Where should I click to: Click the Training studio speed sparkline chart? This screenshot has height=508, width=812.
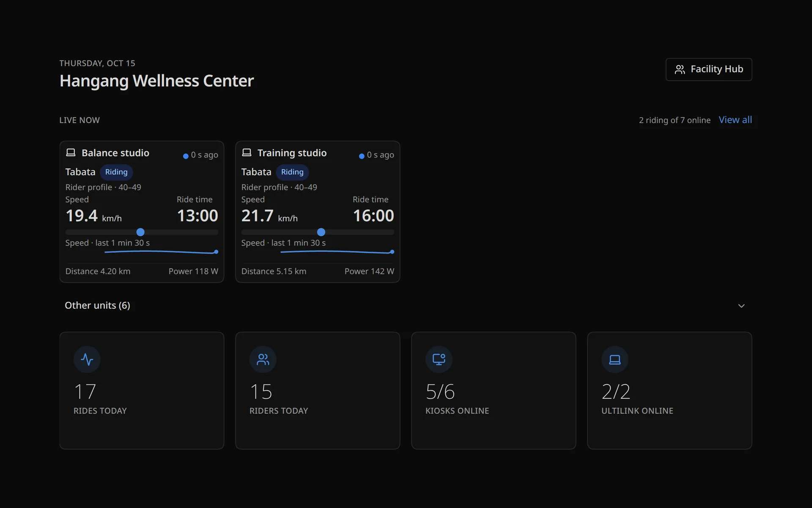337,252
